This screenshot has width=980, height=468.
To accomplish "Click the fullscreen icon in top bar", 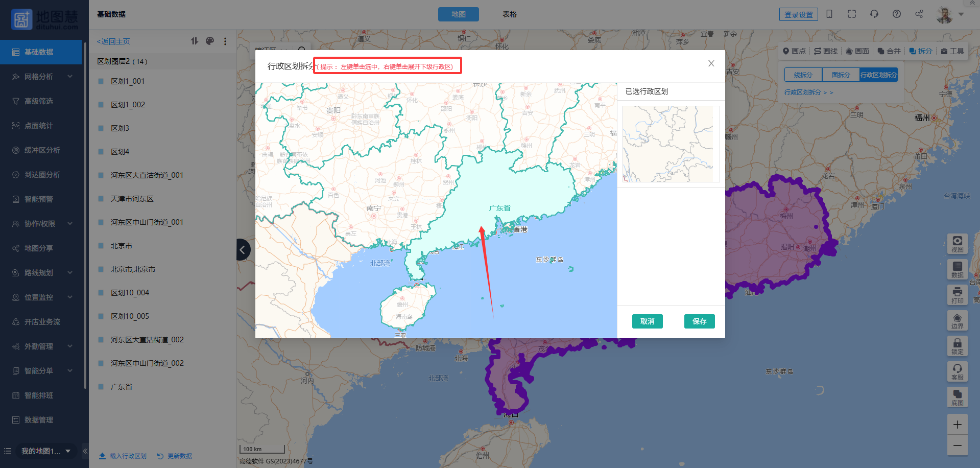I will coord(851,14).
